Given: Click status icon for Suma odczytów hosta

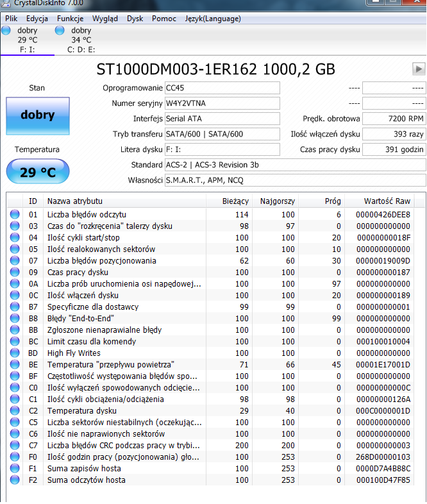Looking at the screenshot, I should click(15, 480).
